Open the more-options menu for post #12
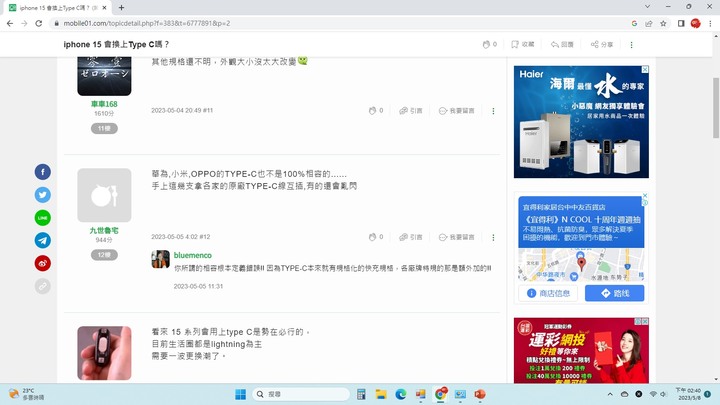 pyautogui.click(x=493, y=237)
